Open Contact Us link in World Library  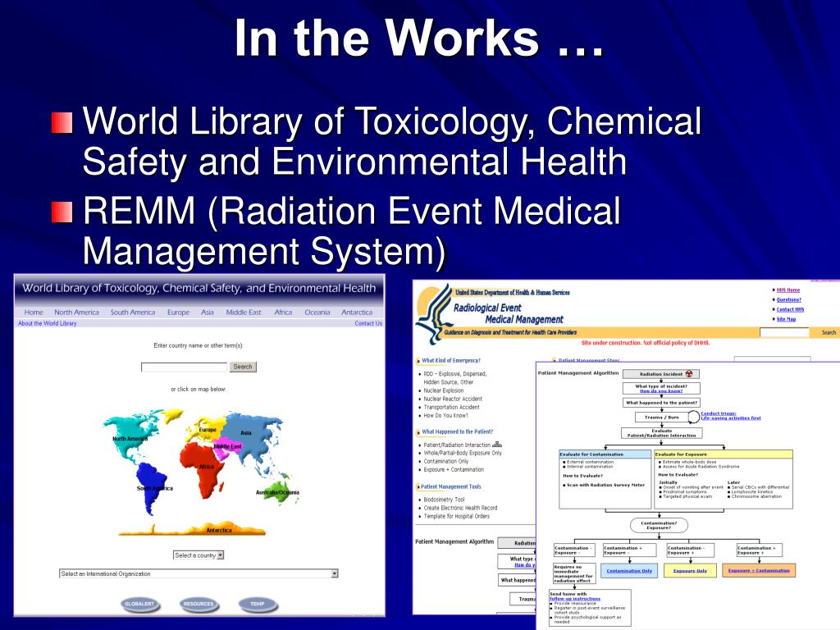pyautogui.click(x=368, y=323)
